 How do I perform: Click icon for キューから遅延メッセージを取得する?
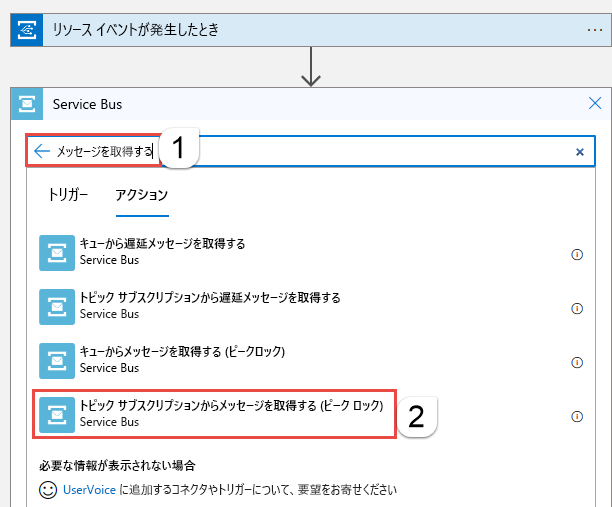pyautogui.click(x=57, y=253)
